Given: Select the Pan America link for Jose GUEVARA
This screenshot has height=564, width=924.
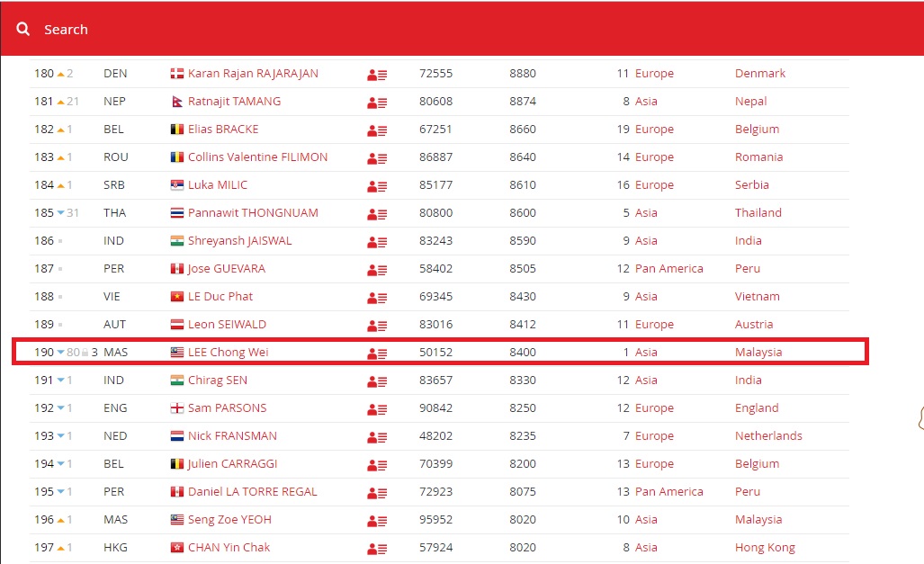Looking at the screenshot, I should coord(668,269).
